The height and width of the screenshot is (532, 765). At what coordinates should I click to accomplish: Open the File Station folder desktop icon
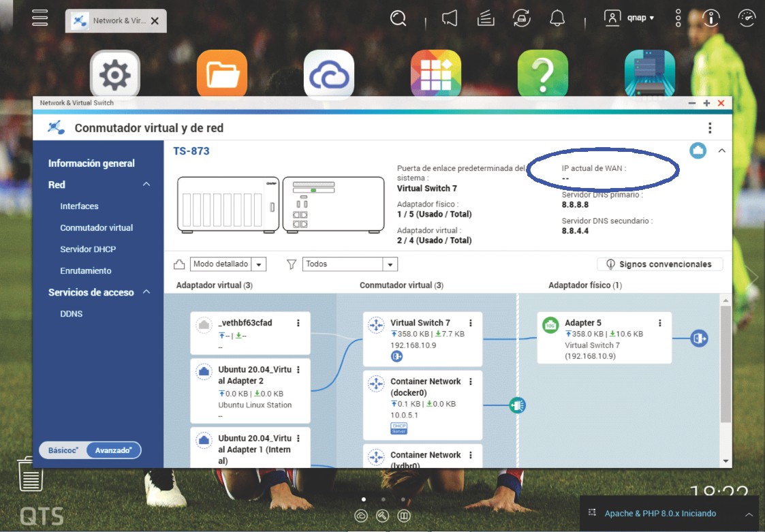[221, 74]
